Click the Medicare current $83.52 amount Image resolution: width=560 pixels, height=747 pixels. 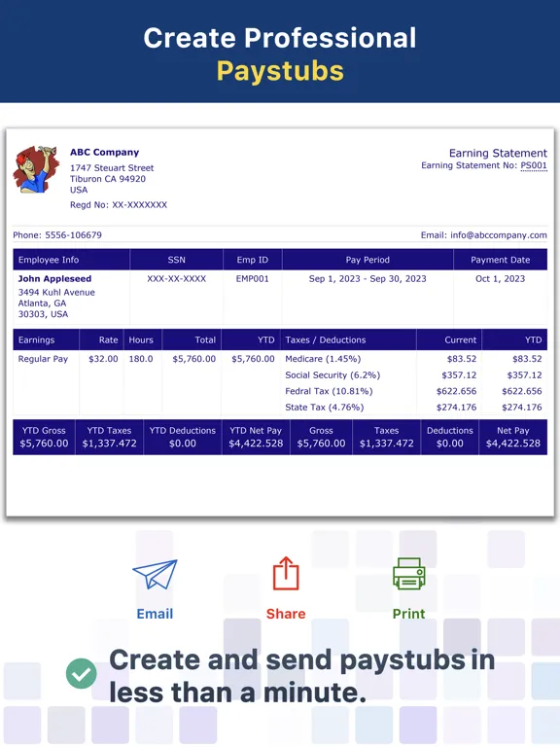click(x=462, y=359)
